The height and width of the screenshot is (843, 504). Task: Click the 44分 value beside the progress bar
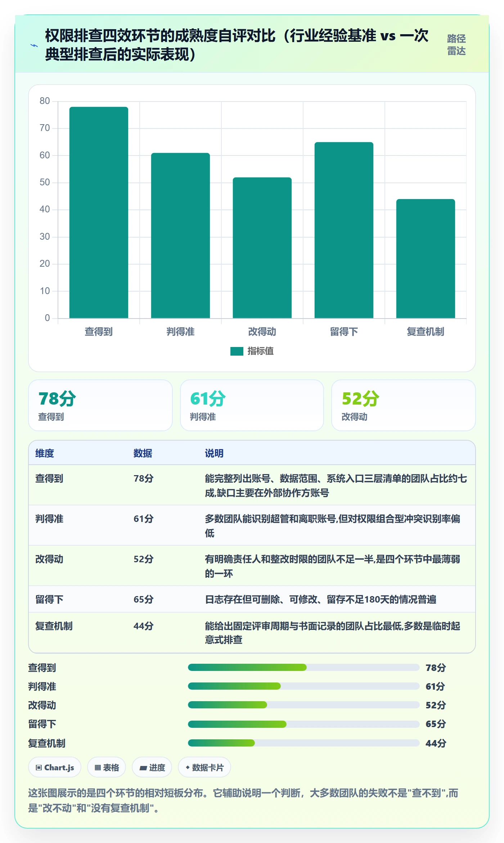(x=436, y=743)
